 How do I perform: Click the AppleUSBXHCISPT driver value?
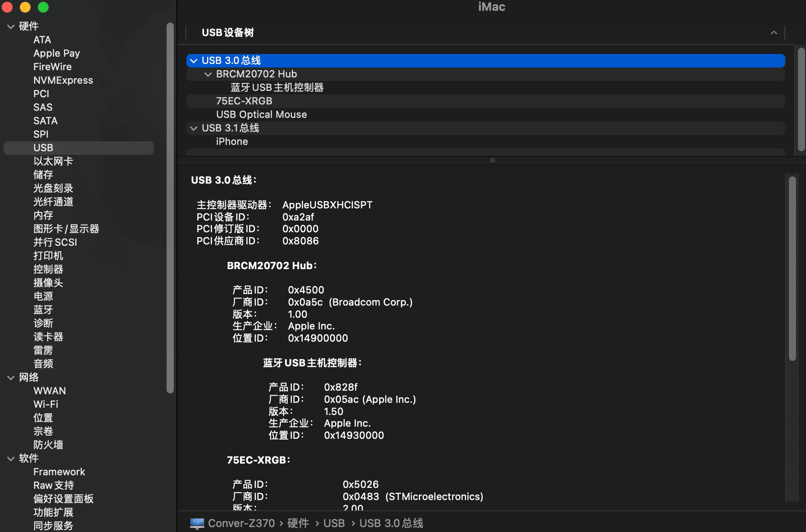coord(327,205)
